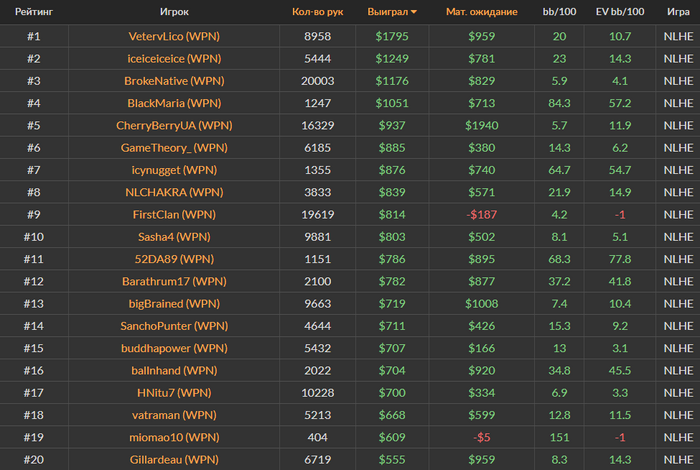
Task: Select icynugget (WPN) player entry
Action: click(x=174, y=170)
